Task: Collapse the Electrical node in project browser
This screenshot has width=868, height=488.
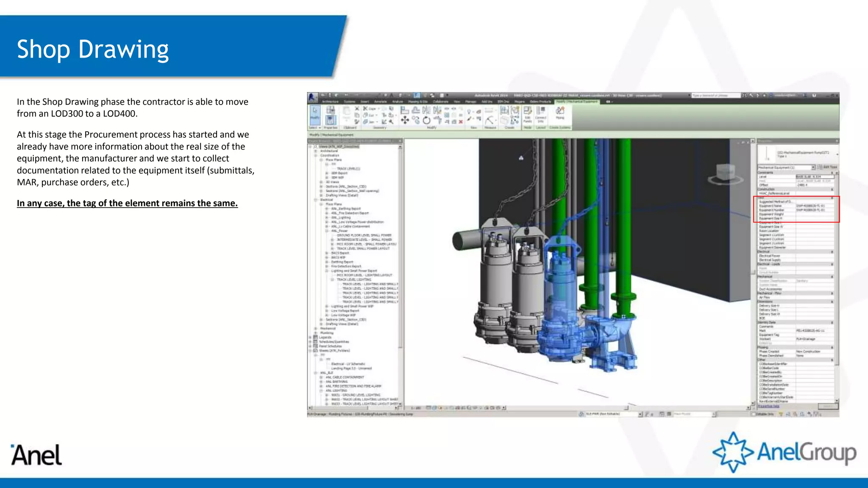Action: [x=315, y=200]
